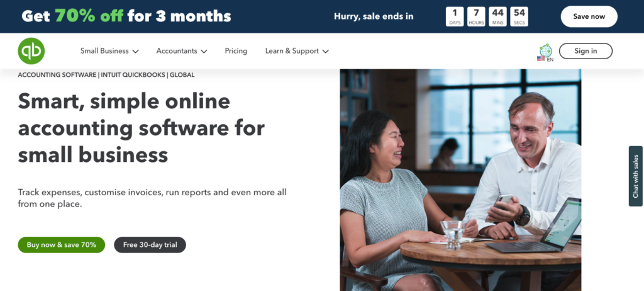Expand the Accountants dropdown arrow
644x291 pixels.
pos(204,52)
